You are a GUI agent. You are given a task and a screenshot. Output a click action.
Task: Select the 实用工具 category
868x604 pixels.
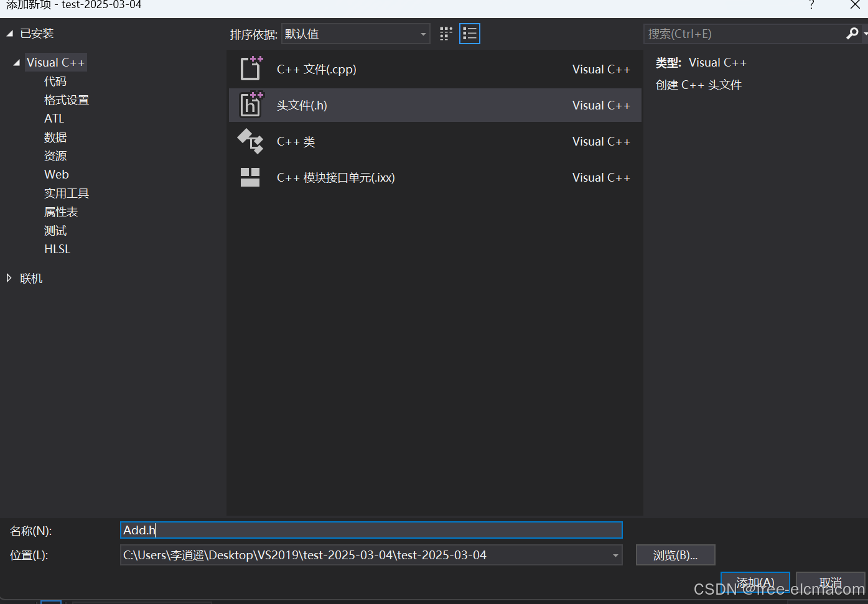[x=67, y=193]
